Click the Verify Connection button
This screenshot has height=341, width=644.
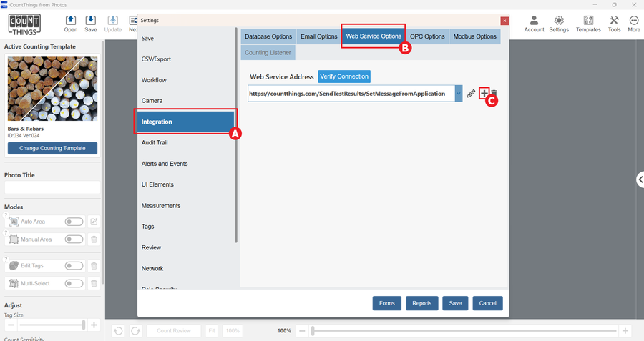tap(344, 76)
